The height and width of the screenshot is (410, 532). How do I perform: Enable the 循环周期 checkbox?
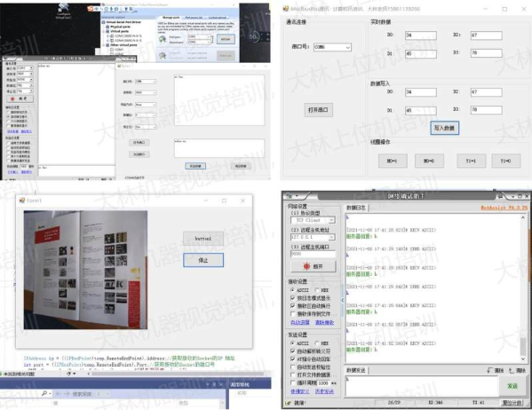click(293, 382)
